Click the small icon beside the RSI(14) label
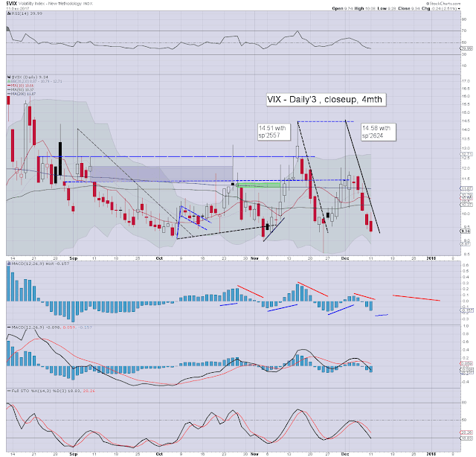This screenshot has width=476, height=457. point(9,13)
